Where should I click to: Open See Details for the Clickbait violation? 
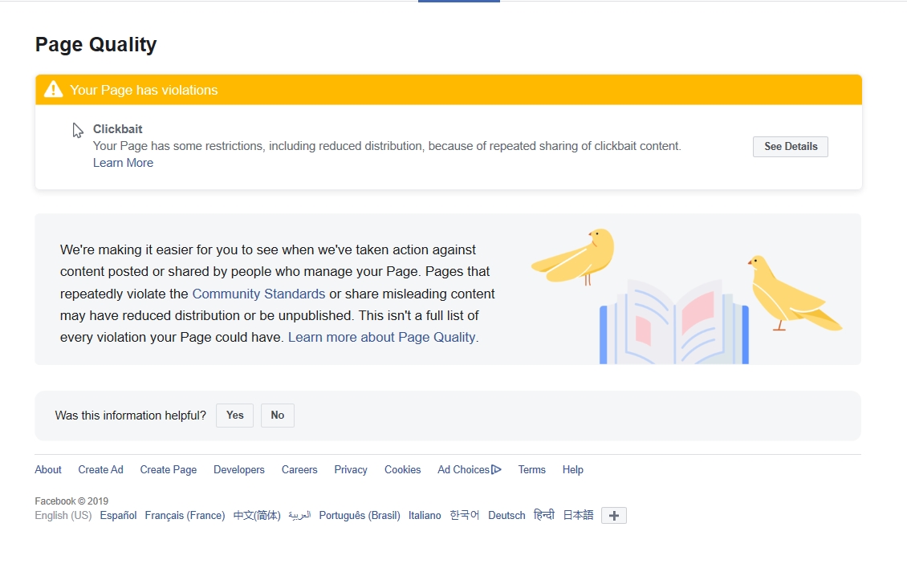[790, 146]
